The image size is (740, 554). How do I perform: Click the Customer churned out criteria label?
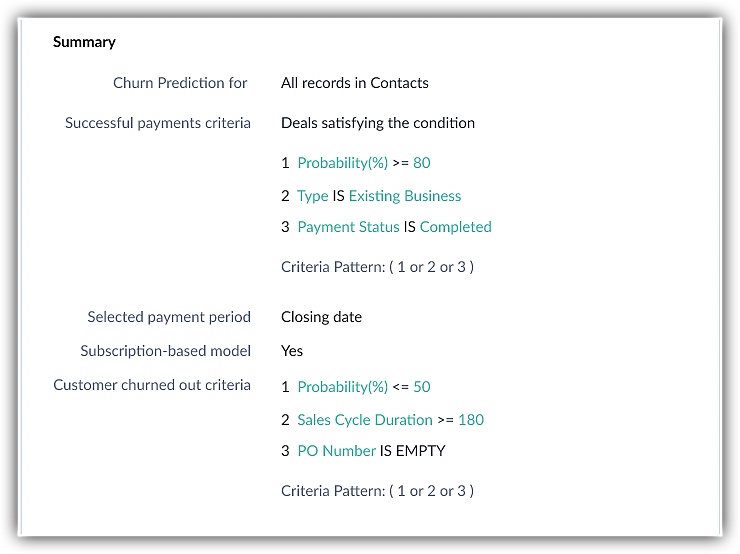152,385
